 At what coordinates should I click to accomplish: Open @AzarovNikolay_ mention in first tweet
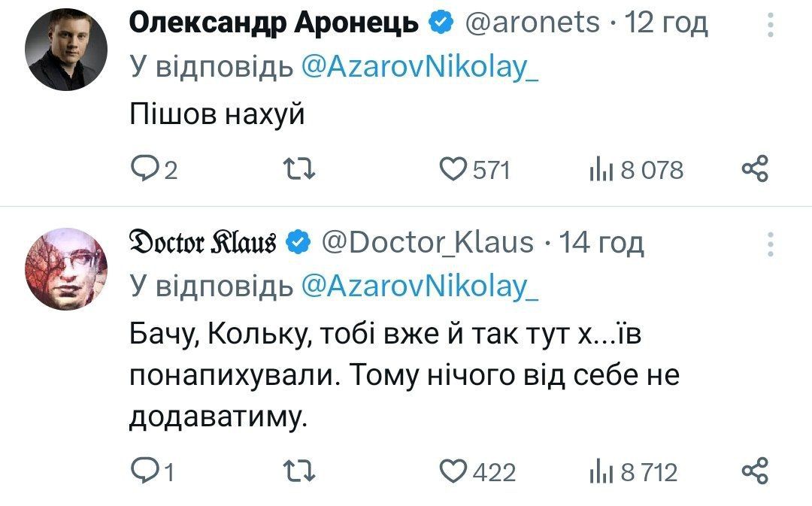coord(419,68)
